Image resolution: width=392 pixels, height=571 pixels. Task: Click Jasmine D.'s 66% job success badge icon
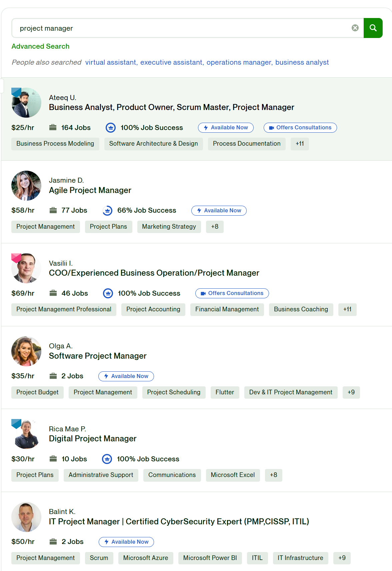pos(107,211)
